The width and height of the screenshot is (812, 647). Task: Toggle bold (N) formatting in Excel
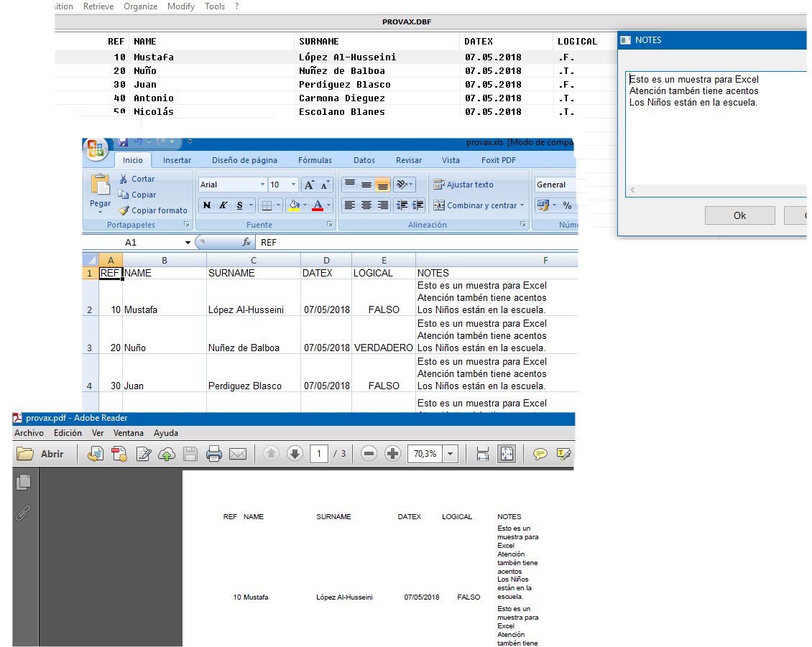point(207,205)
